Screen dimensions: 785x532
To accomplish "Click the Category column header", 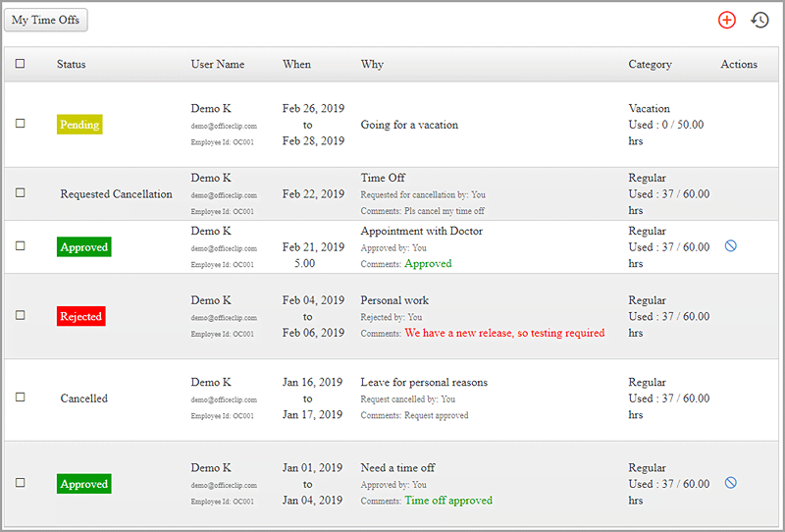I will [x=650, y=65].
